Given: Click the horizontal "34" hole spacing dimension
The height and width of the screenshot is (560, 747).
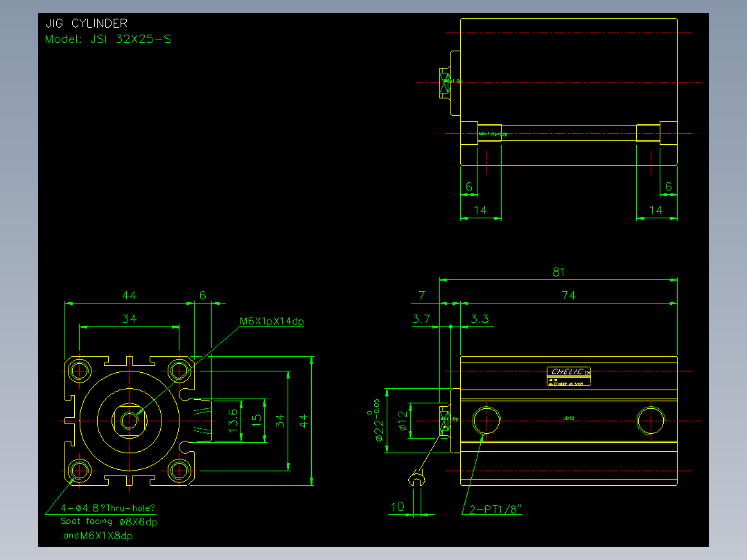Looking at the screenshot, I should pyautogui.click(x=130, y=319).
